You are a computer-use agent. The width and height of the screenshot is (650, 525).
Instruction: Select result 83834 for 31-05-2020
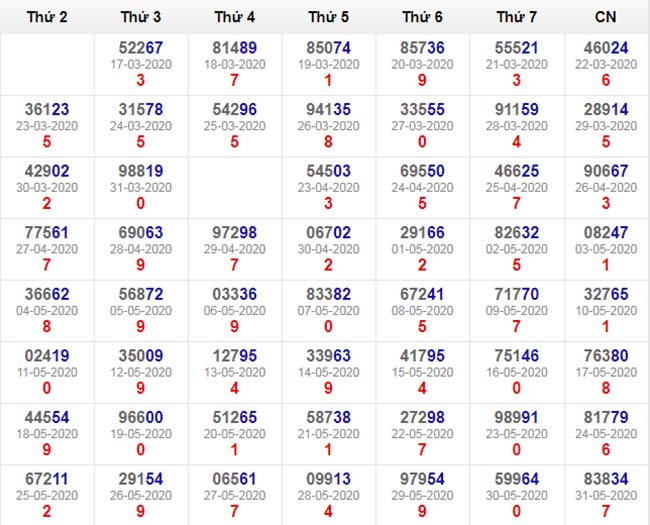[x=606, y=480]
